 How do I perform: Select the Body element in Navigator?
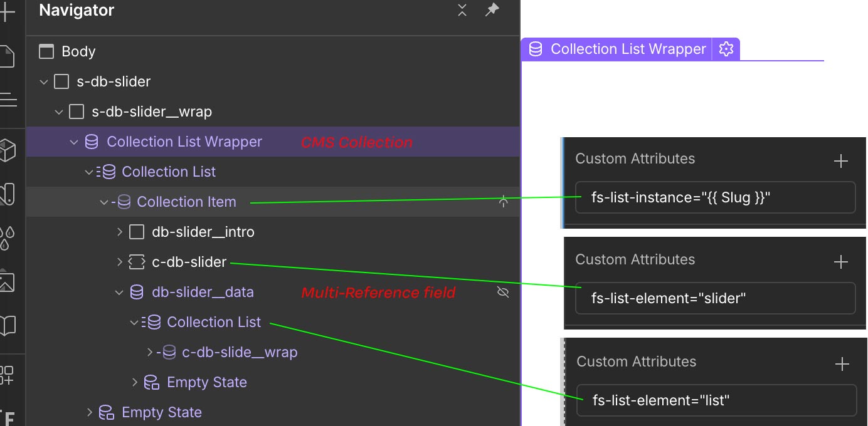click(x=78, y=51)
